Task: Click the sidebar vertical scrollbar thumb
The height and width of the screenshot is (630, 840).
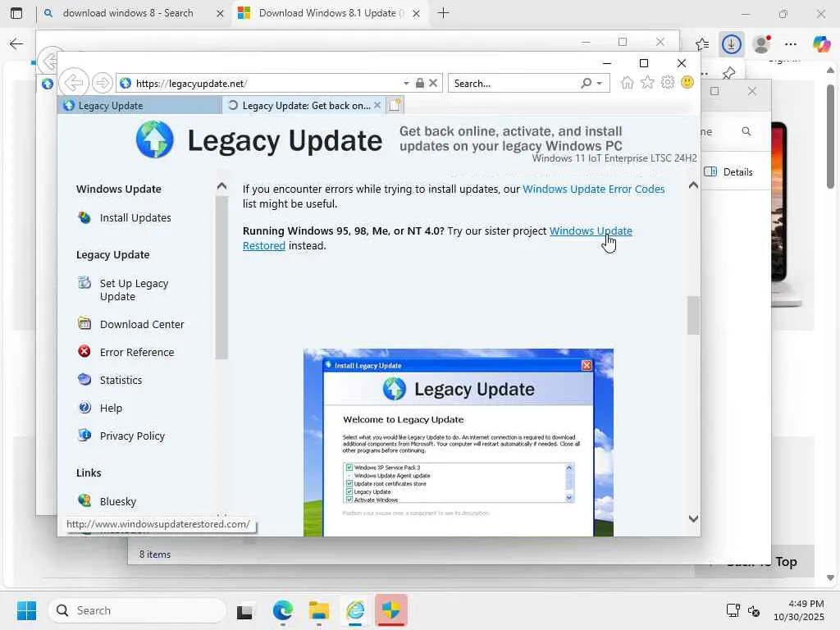Action: 221,277
